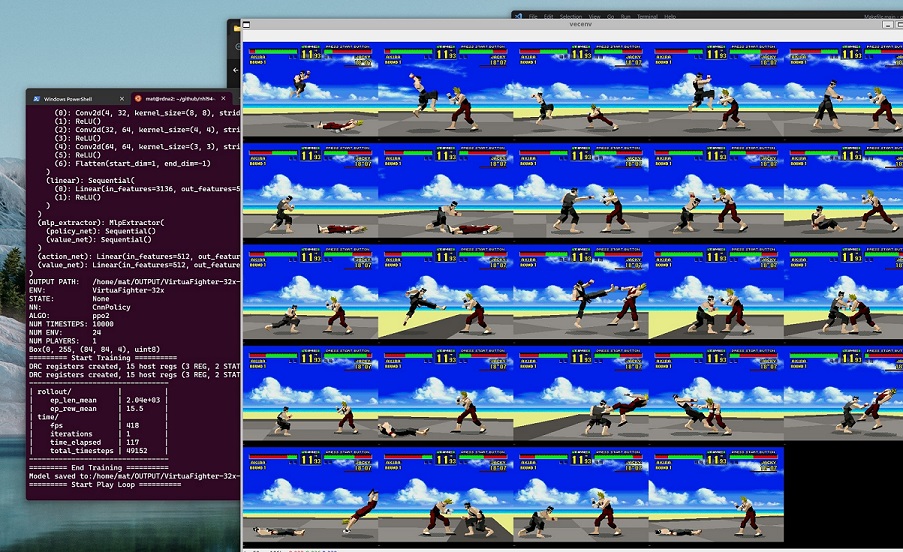This screenshot has width=903, height=552.
Task: Click the frame with Akira flying-kicking on yellow floor
Action: click(x=446, y=293)
